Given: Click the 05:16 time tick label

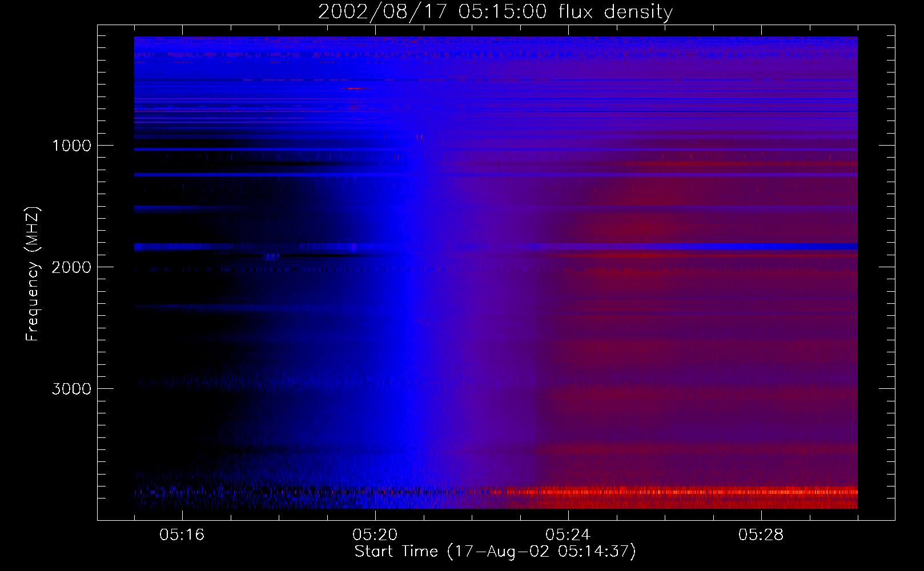Looking at the screenshot, I should [182, 535].
